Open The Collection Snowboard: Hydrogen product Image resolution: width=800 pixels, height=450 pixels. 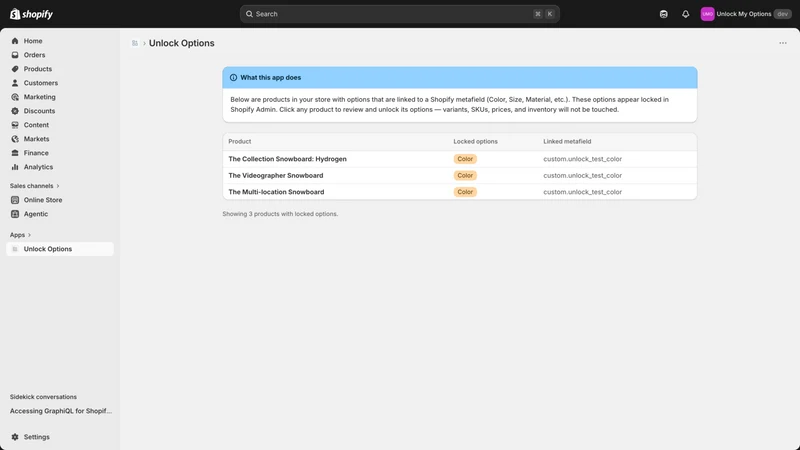point(287,159)
